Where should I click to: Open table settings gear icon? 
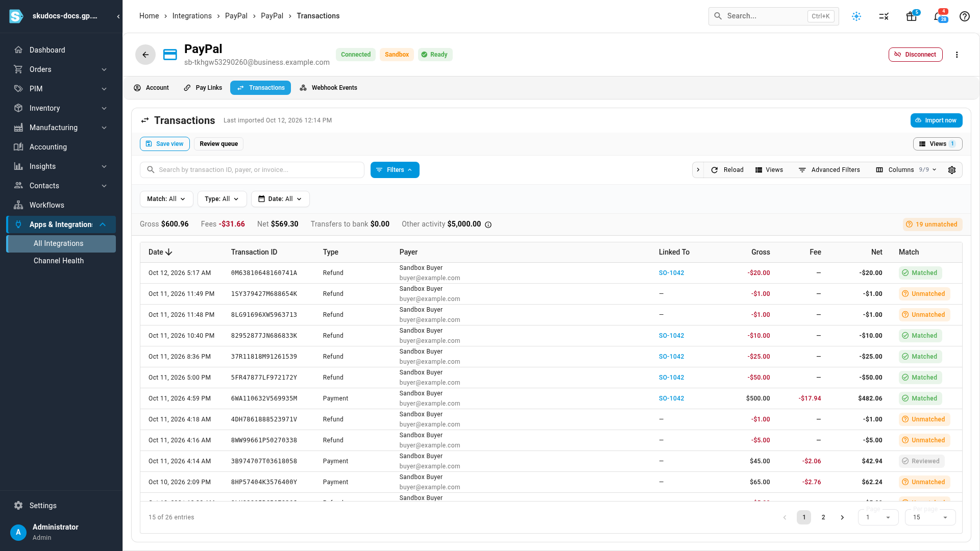click(x=952, y=170)
